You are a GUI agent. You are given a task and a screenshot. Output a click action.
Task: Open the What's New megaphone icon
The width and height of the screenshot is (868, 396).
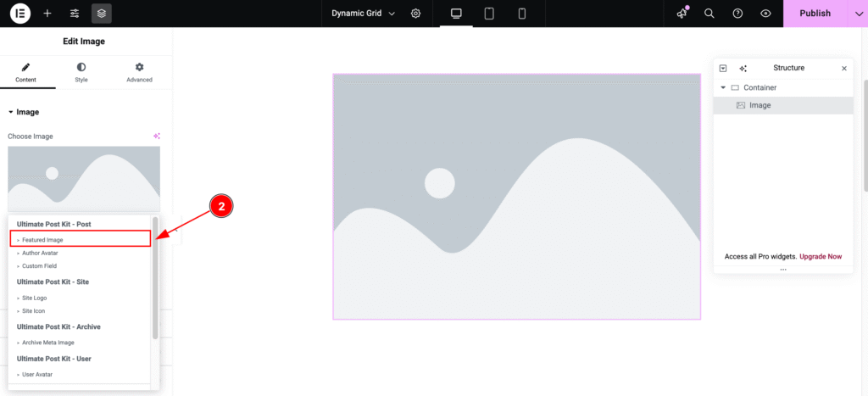coord(682,14)
